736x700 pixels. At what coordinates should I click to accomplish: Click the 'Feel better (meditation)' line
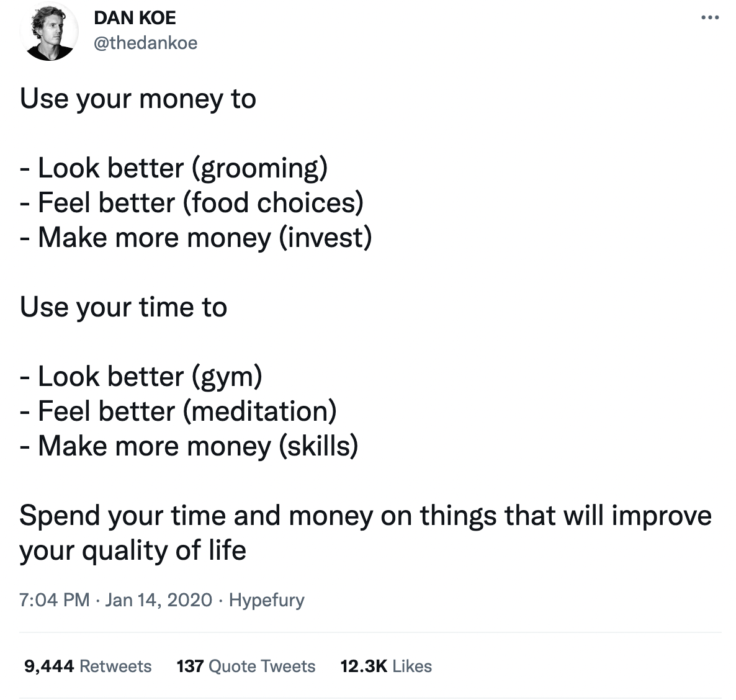click(x=179, y=411)
